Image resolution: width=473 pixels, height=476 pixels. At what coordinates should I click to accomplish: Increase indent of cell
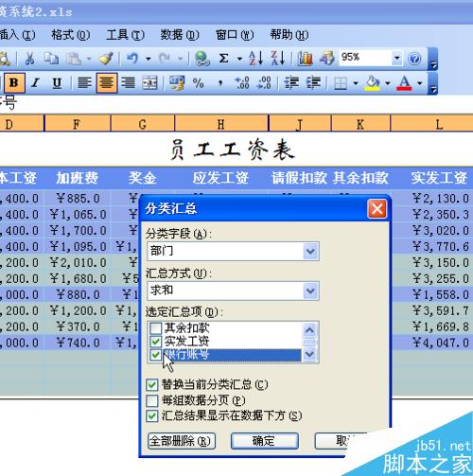click(313, 83)
